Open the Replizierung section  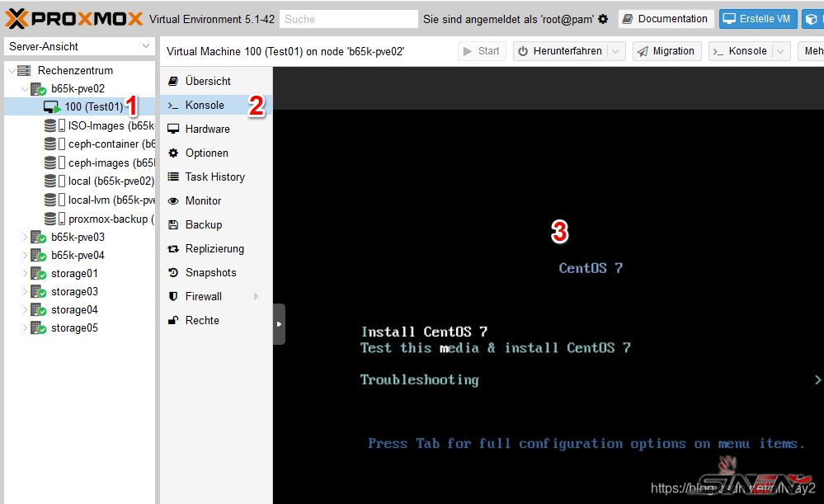pos(216,248)
